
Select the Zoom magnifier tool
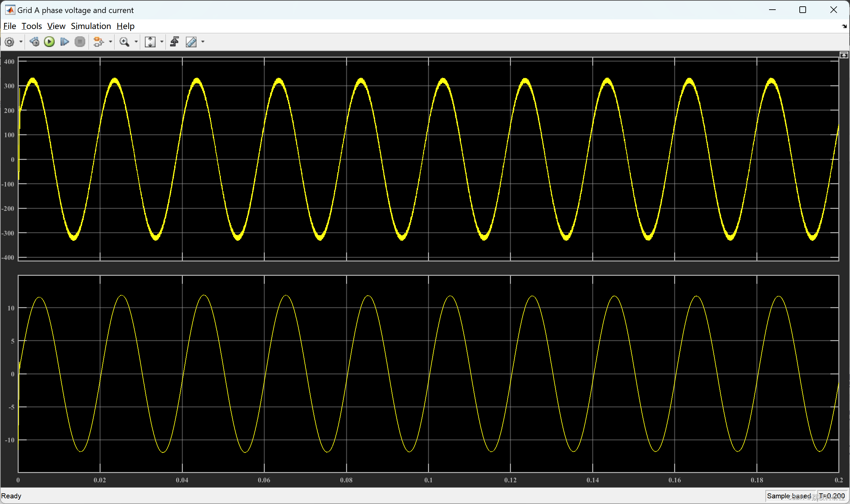(124, 42)
